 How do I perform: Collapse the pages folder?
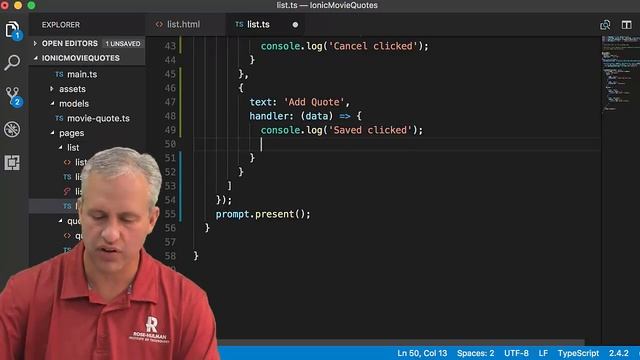click(71, 133)
